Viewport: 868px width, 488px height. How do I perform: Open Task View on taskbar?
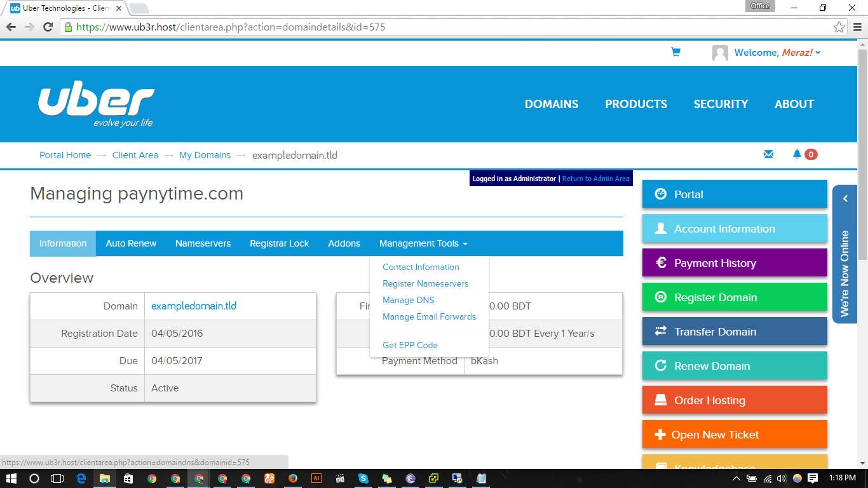tap(57, 478)
